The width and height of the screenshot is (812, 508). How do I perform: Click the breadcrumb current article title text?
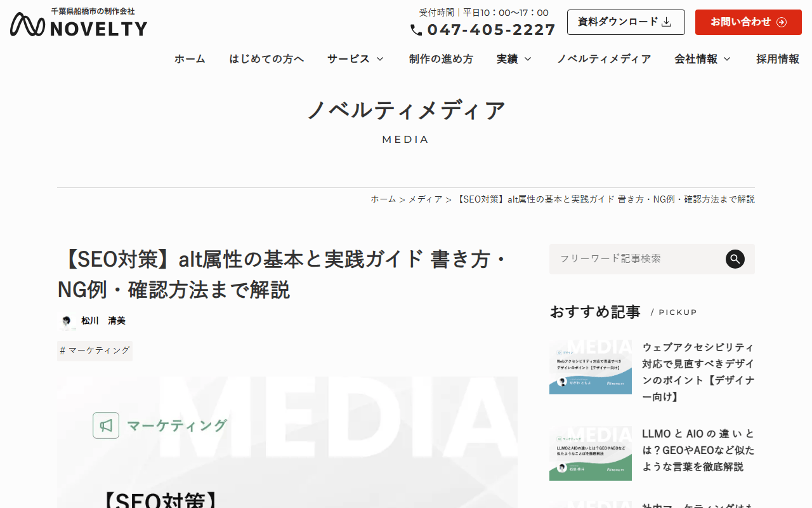click(x=605, y=199)
